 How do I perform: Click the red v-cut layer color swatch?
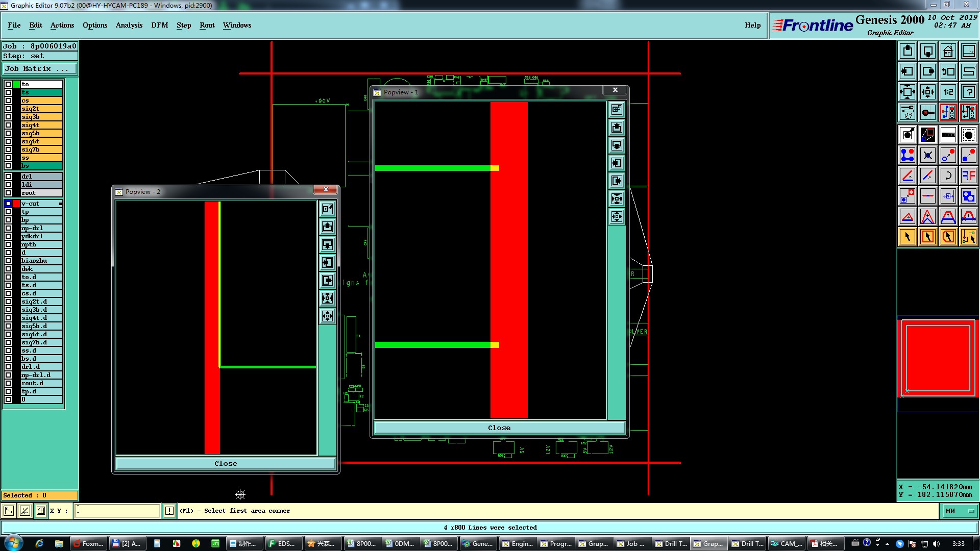point(16,204)
